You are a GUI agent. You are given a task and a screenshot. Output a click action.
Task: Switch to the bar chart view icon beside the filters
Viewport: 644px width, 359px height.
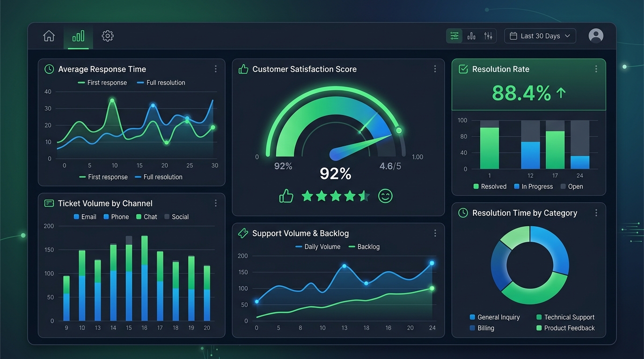[x=471, y=36]
